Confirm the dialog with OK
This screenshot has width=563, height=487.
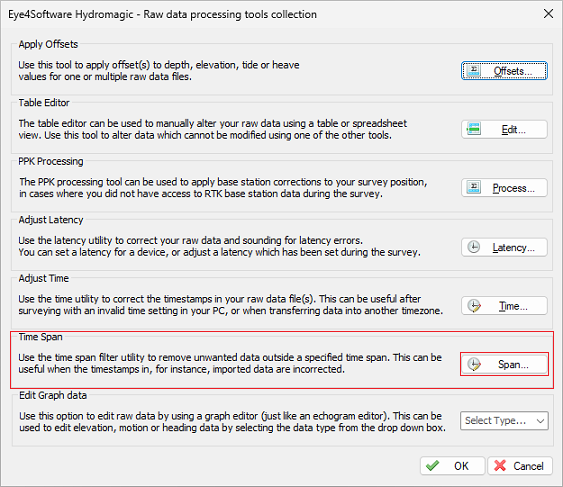coord(452,466)
